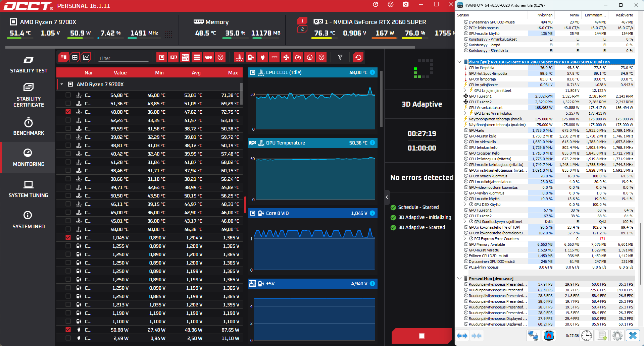
Task: Click the reset values icon in toolbar
Action: (x=358, y=57)
